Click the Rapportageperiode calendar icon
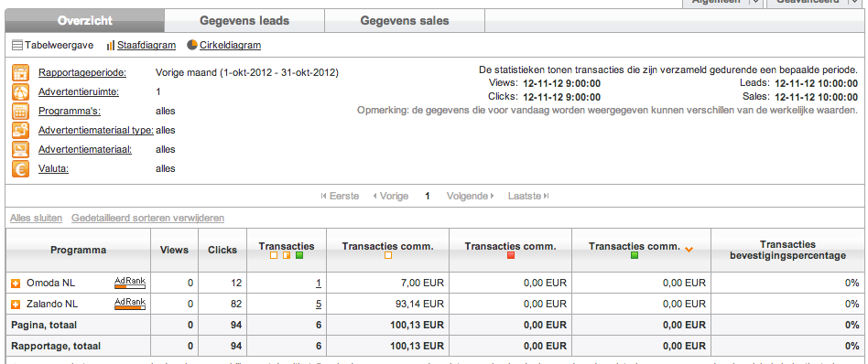The width and height of the screenshot is (868, 364). tap(20, 72)
